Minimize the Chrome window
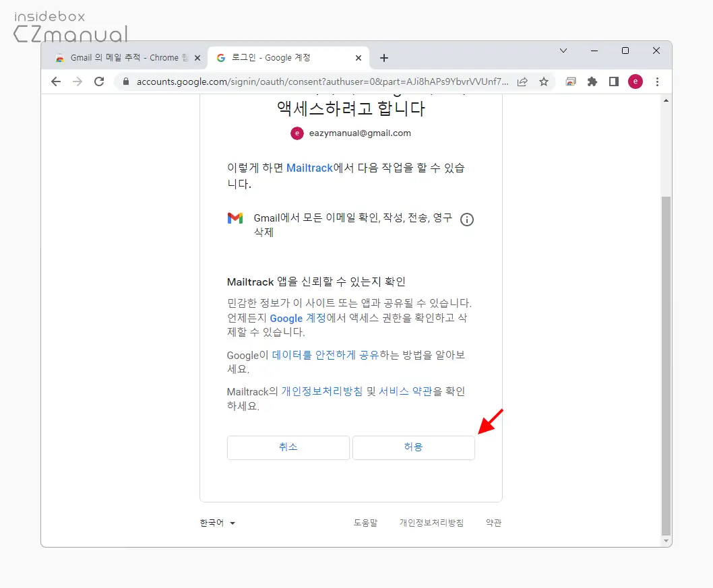Viewport: 713px width, 588px height. 594,51
